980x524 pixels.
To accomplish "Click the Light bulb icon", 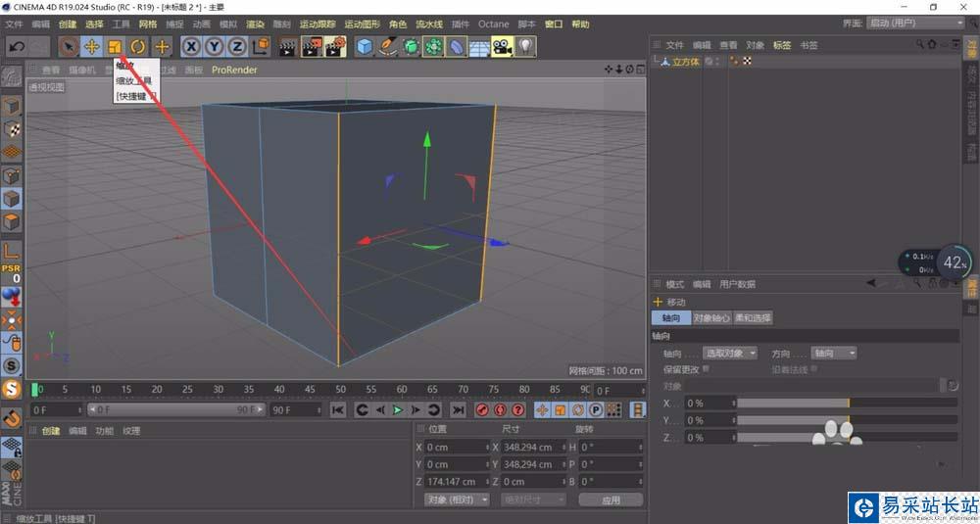I will (525, 46).
